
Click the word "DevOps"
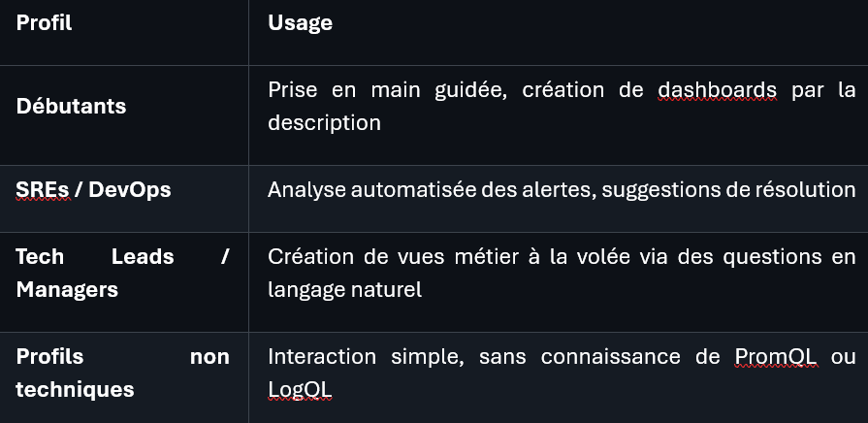pyautogui.click(x=130, y=190)
